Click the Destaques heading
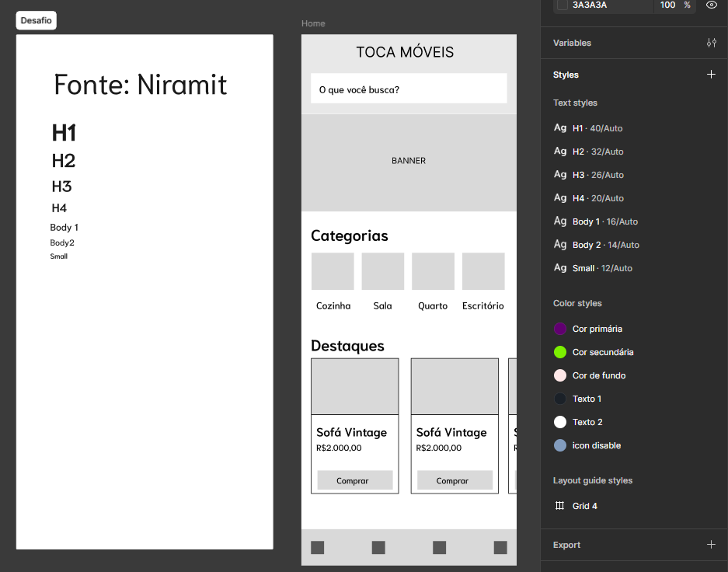Screen dimensions: 728x572 (x=347, y=346)
